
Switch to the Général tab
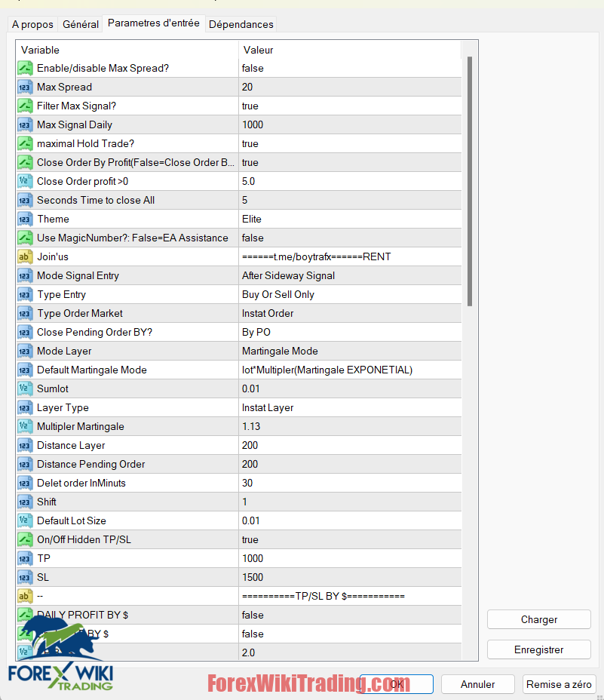[81, 24]
